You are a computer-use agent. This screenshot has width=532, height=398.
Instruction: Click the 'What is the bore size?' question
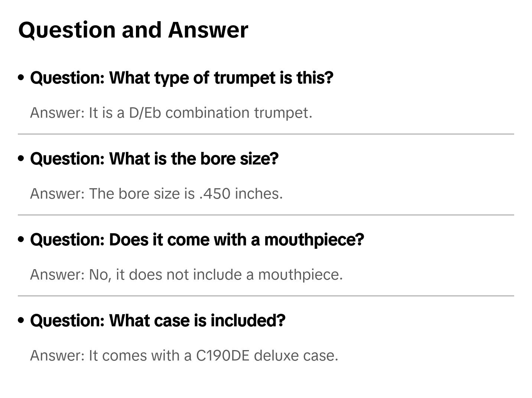pyautogui.click(x=154, y=159)
